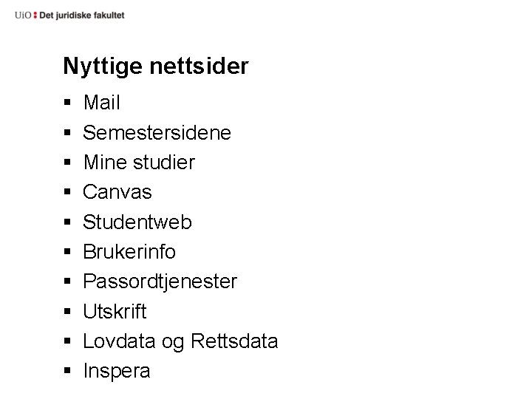This screenshot has width=532, height=399.
Task: Select the bullet before Passordtjenester
Action: coord(67,282)
